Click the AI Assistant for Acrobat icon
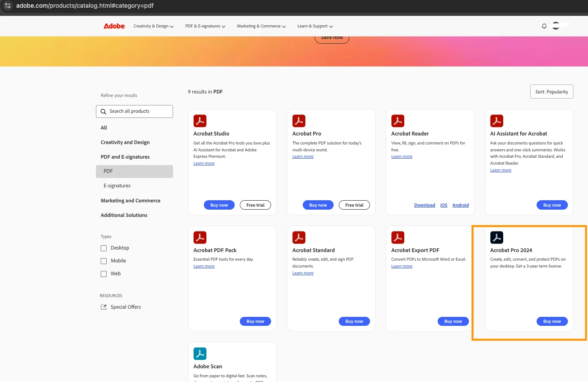This screenshot has width=588, height=382. click(x=497, y=121)
